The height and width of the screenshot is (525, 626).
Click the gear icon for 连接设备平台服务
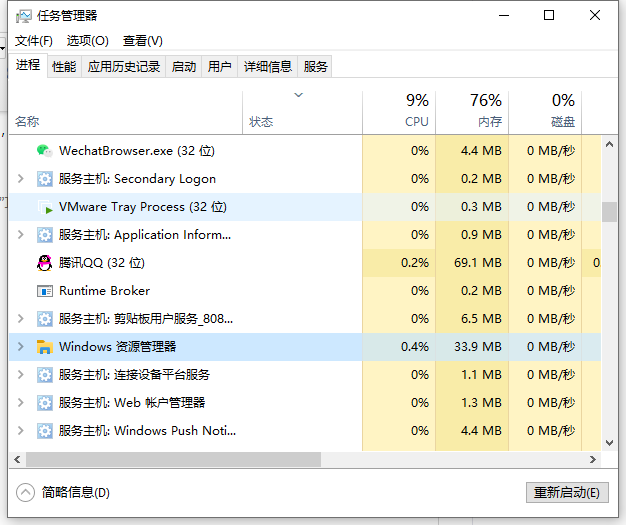pos(44,375)
